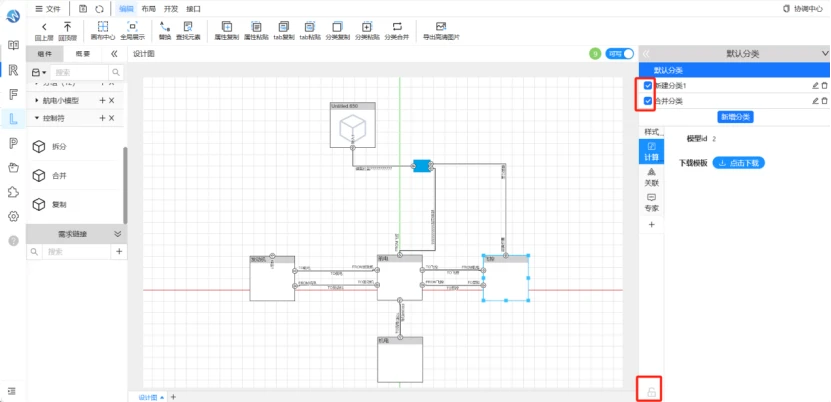Viewport: 831px width, 402px height.
Task: Select the 组件 tab
Action: click(x=45, y=53)
